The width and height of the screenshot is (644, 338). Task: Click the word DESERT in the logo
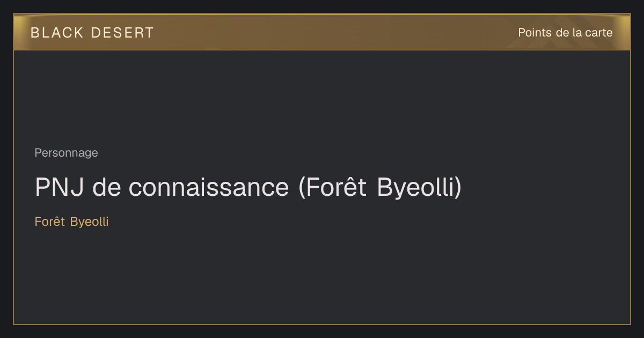[x=122, y=33]
